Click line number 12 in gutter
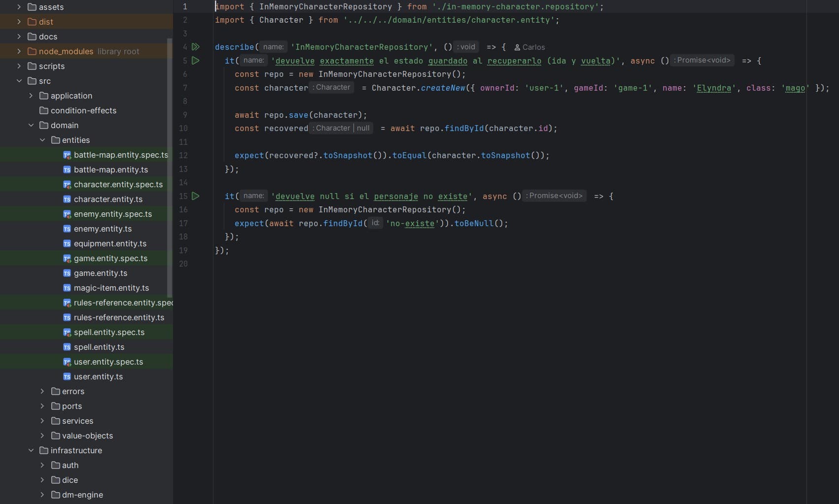The image size is (839, 504). pyautogui.click(x=183, y=155)
